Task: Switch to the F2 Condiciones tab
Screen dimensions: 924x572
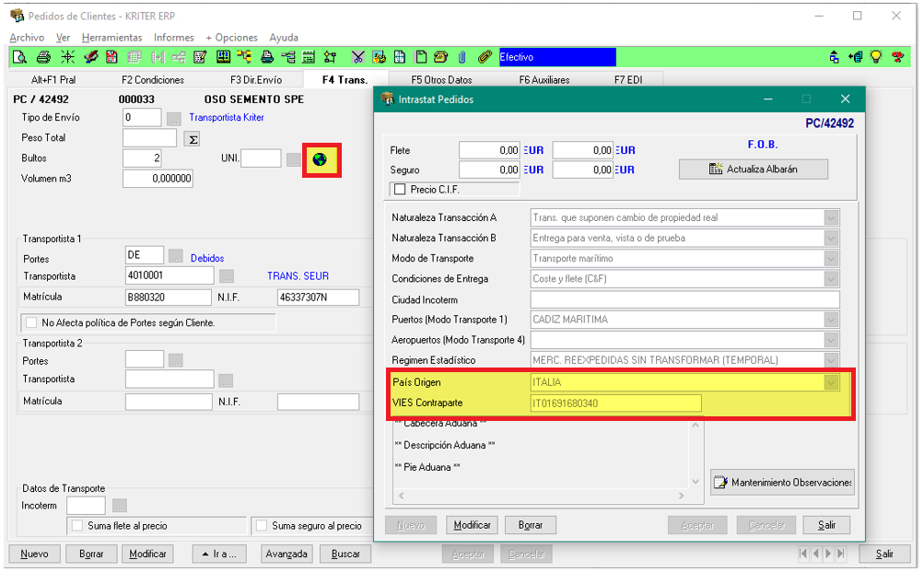Action: point(153,79)
